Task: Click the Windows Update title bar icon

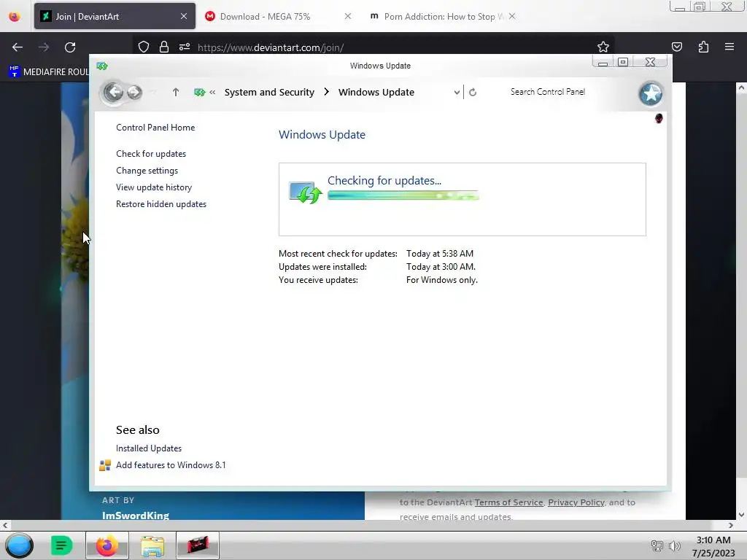Action: (102, 66)
